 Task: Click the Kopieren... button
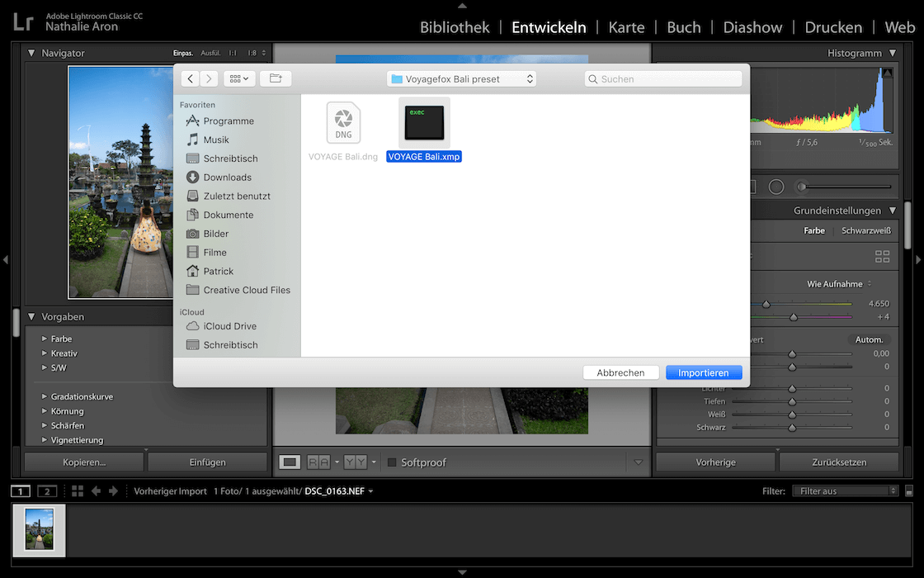84,462
